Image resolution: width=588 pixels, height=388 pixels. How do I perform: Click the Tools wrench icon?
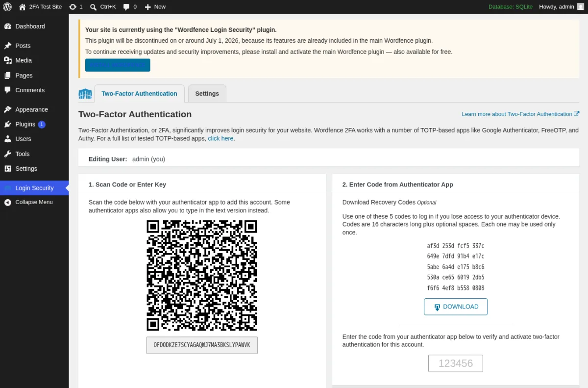(x=7, y=154)
